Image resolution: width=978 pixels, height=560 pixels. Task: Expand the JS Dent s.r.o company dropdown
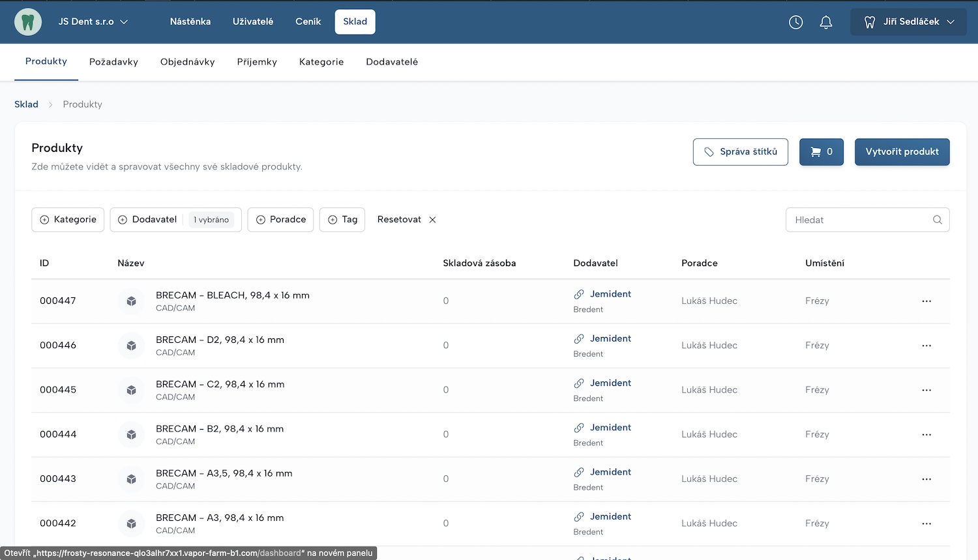[93, 22]
